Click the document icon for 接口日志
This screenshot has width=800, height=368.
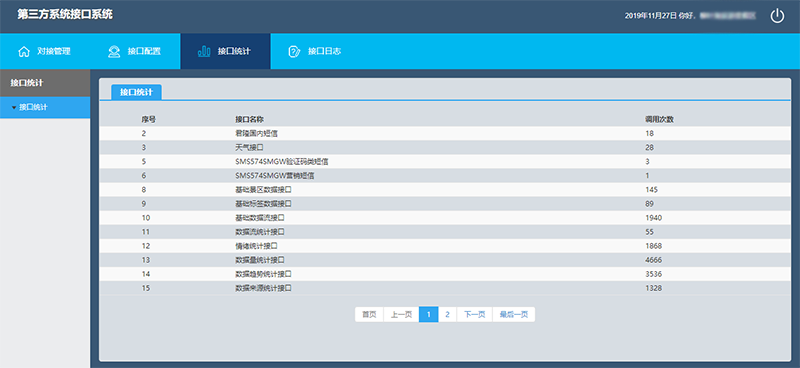click(x=294, y=52)
